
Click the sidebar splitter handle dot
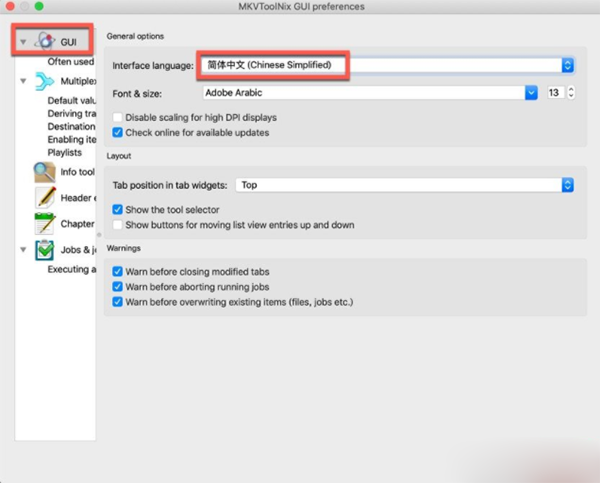(x=99, y=235)
